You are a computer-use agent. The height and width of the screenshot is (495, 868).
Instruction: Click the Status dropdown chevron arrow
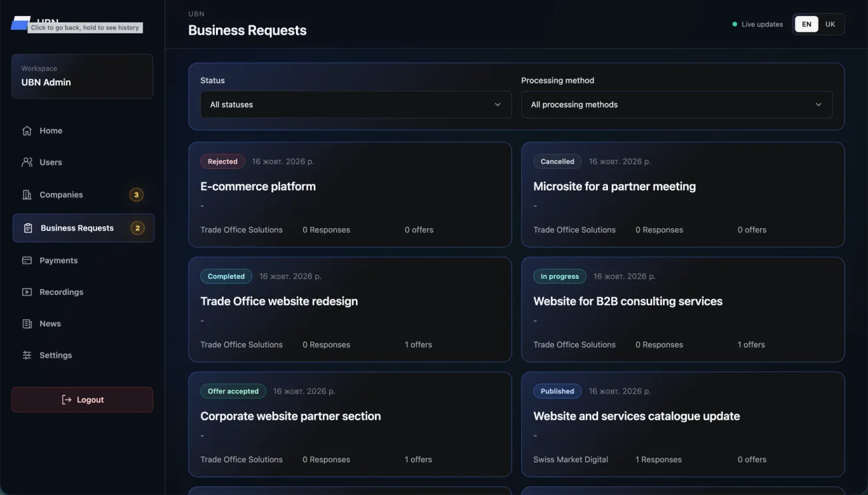pyautogui.click(x=497, y=105)
